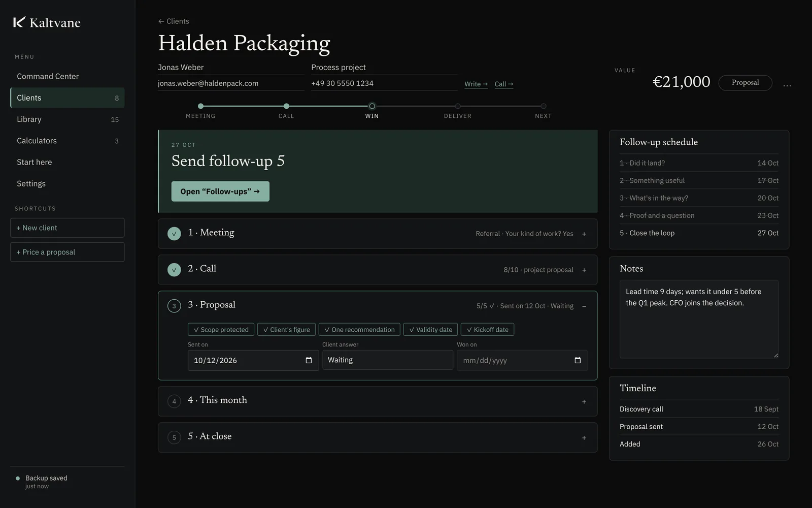The image size is (812, 508).
Task: Click 'Referral · Your kind of work? Yes' summary
Action: tap(524, 234)
